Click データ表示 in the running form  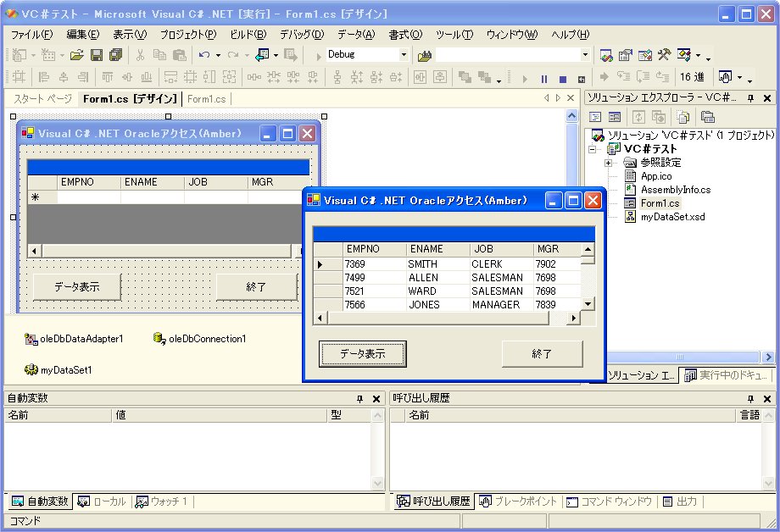[x=363, y=354]
